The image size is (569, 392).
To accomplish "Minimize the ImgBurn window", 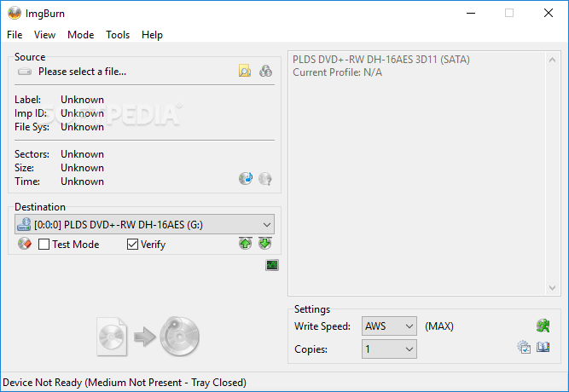I will (x=471, y=14).
